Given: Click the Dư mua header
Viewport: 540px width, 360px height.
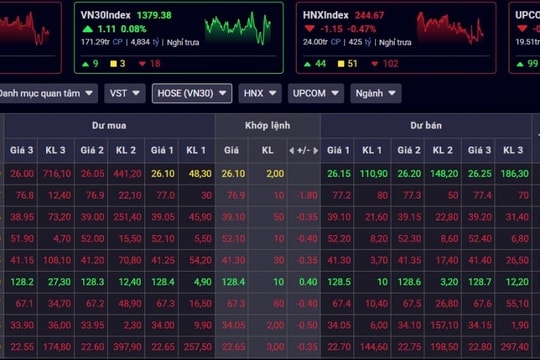Looking at the screenshot, I should point(109,126).
